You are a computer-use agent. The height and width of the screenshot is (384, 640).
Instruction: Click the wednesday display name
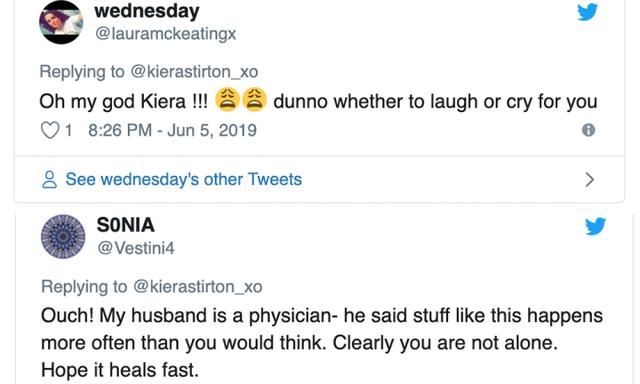[147, 11]
